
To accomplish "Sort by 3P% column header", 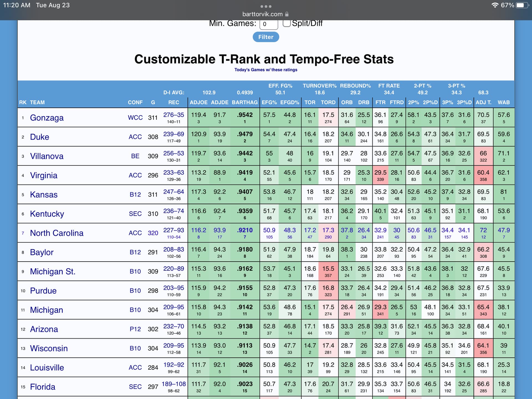I will click(x=447, y=103).
